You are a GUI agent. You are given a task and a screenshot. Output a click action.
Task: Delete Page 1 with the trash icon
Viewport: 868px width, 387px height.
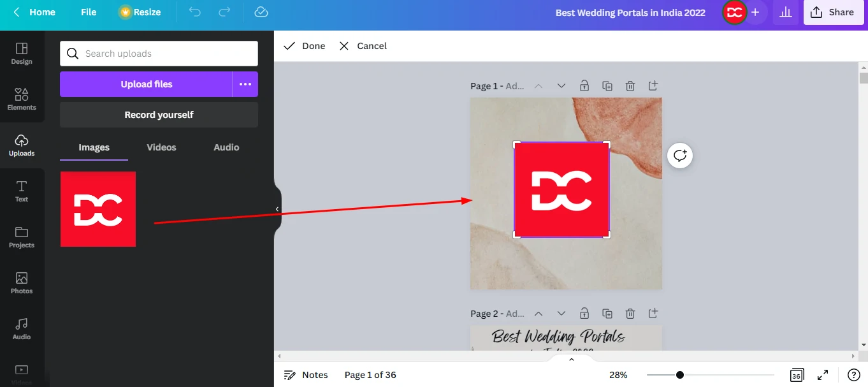click(630, 85)
